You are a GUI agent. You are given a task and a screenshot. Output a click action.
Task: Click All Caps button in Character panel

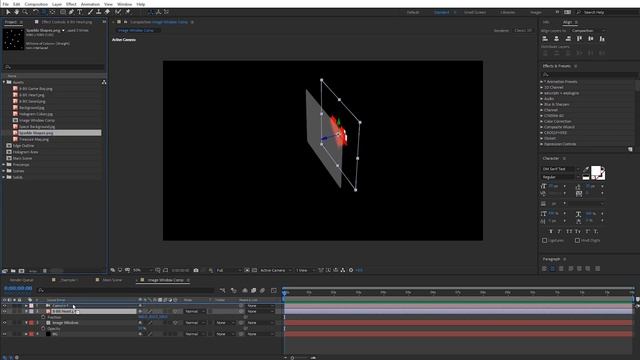coord(569,231)
